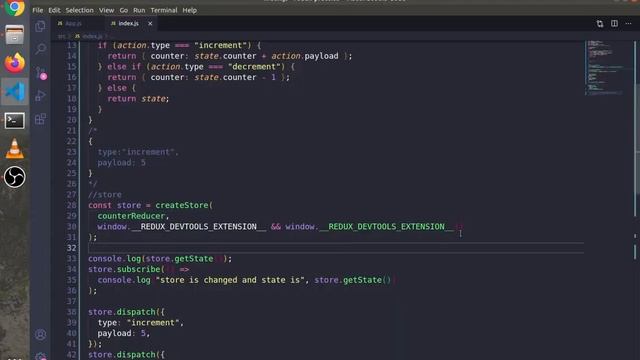Open the Search view in activity bar
Screen dimensions: 640x360
coord(40,49)
